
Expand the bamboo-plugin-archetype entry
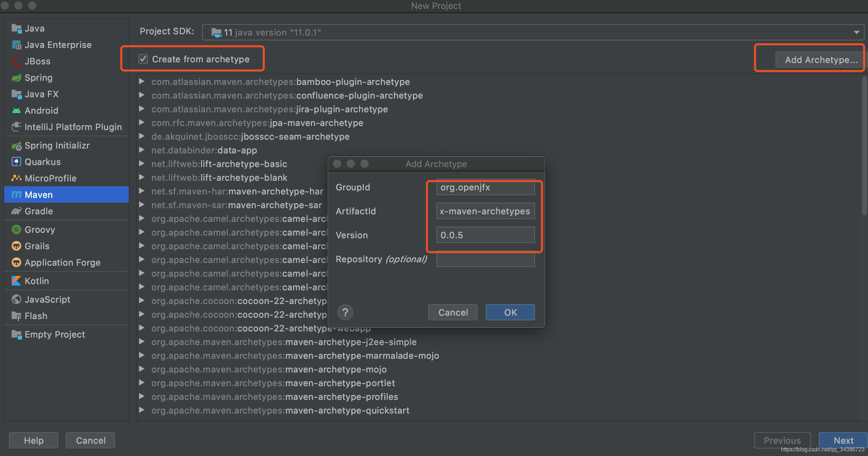(141, 81)
